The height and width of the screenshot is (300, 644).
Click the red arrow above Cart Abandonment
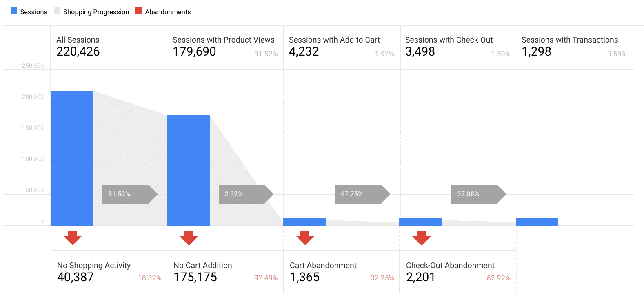pos(305,237)
